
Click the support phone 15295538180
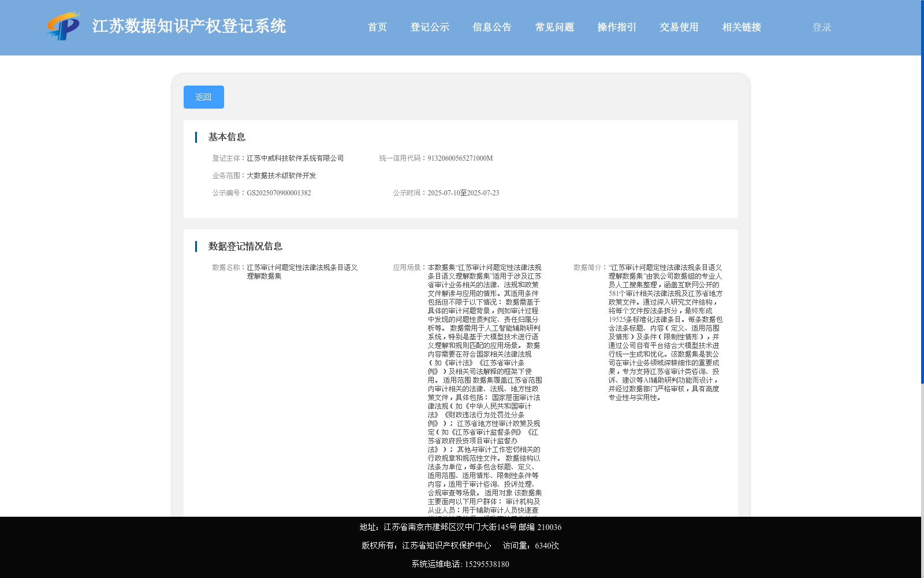[487, 564]
